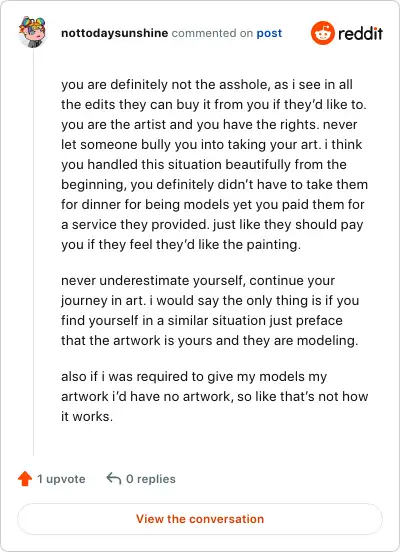Click the "1 upvote" count label
This screenshot has height=552, width=400.
[61, 479]
